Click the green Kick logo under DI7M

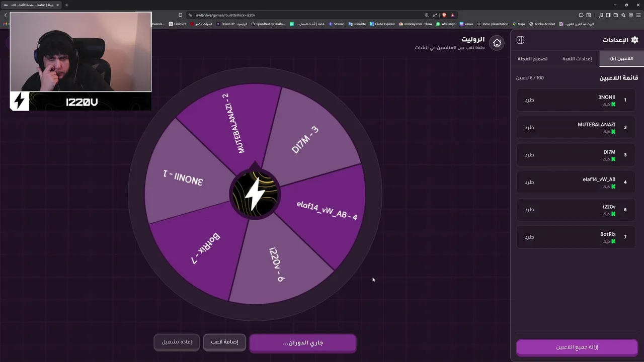pos(613,159)
